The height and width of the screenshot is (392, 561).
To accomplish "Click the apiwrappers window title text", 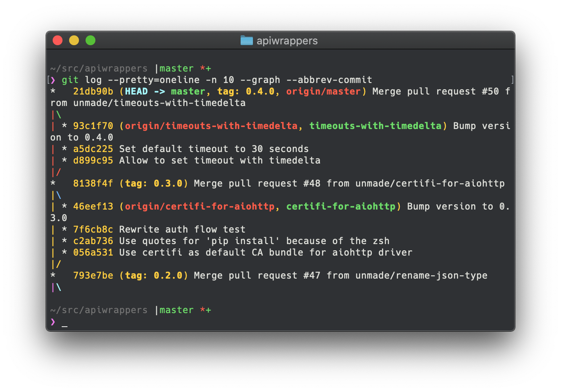I will [x=287, y=41].
